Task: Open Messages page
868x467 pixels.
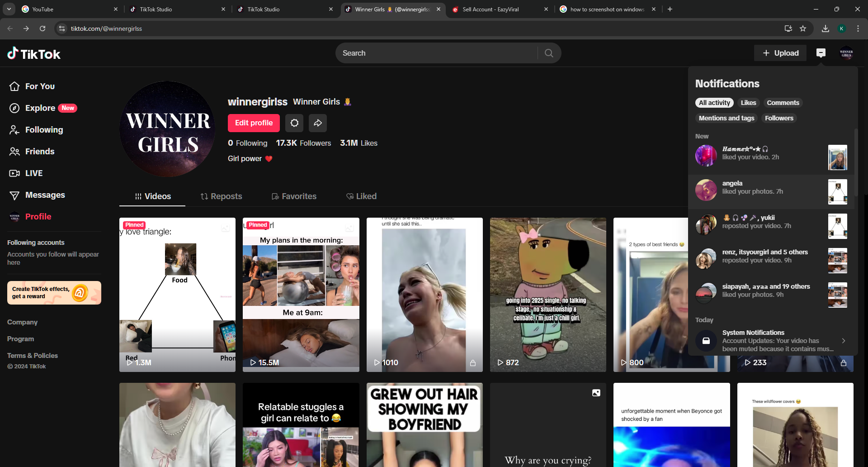Action: tap(37, 195)
